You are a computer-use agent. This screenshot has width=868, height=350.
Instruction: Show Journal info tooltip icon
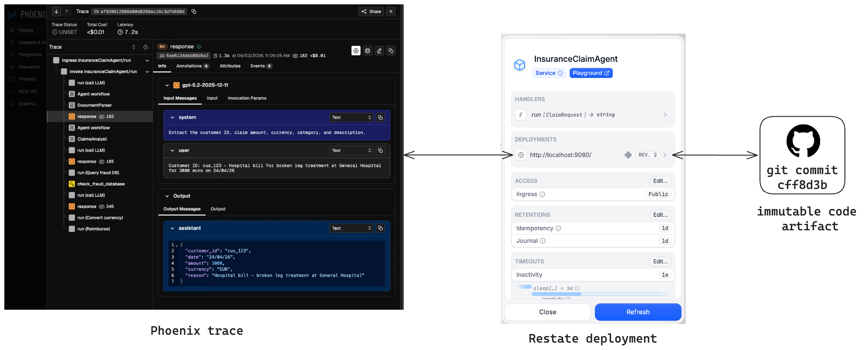click(x=543, y=241)
